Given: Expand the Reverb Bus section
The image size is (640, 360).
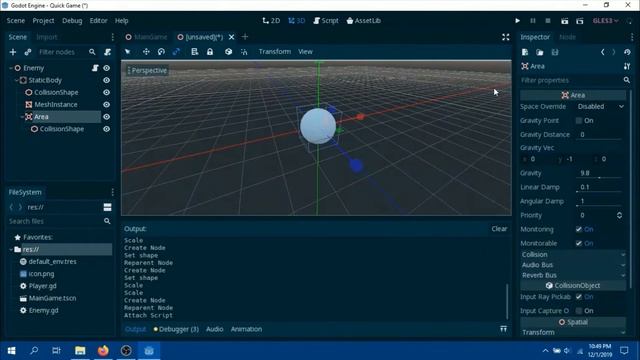Looking at the screenshot, I should click(x=573, y=275).
